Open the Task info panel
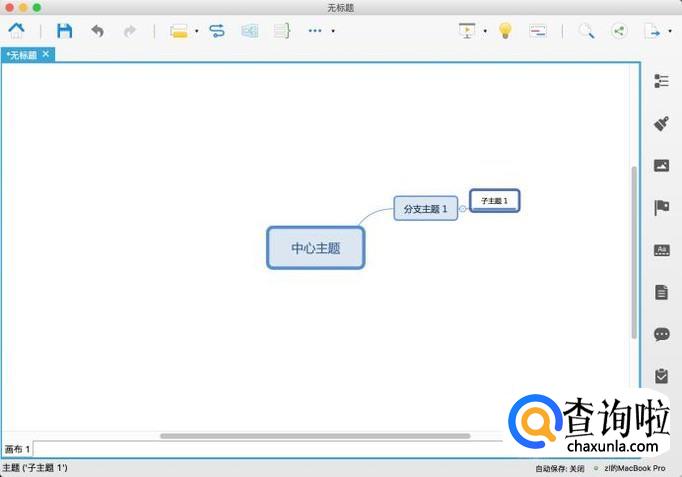The width and height of the screenshot is (682, 477). pyautogui.click(x=661, y=376)
